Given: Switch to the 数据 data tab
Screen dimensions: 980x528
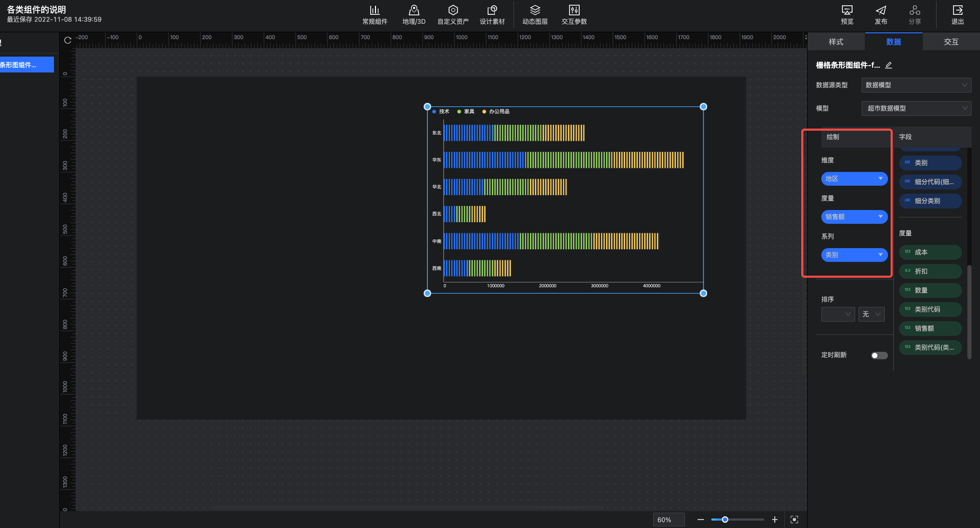Looking at the screenshot, I should click(x=893, y=42).
